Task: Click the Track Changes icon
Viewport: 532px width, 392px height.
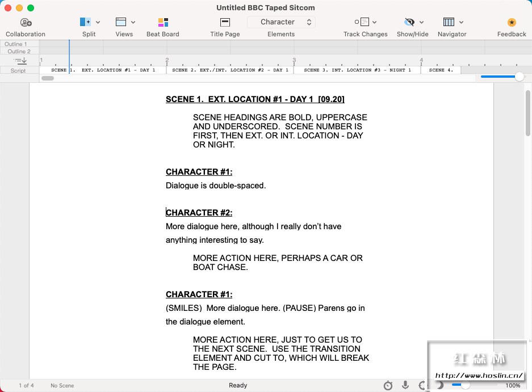Action: [x=362, y=22]
